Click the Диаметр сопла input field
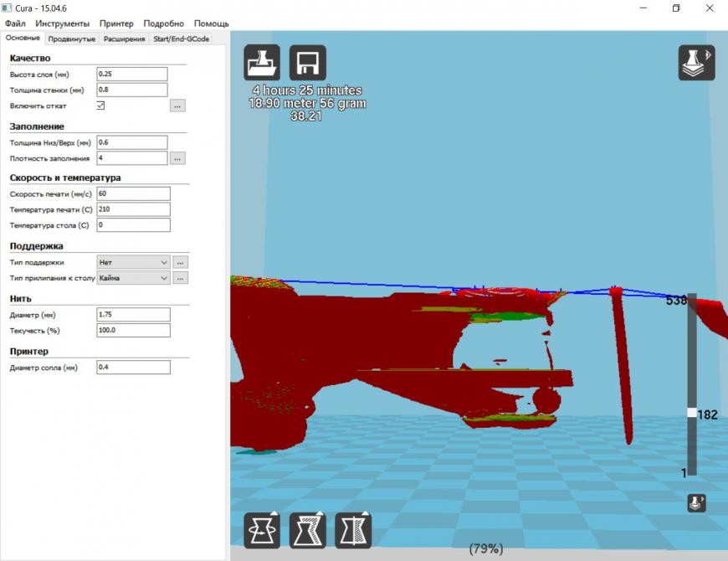This screenshot has height=561, width=728. (x=133, y=368)
